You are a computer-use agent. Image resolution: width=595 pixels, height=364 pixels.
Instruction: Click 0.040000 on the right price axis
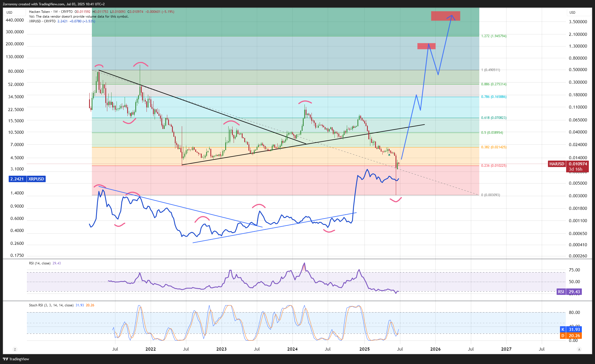(578, 132)
